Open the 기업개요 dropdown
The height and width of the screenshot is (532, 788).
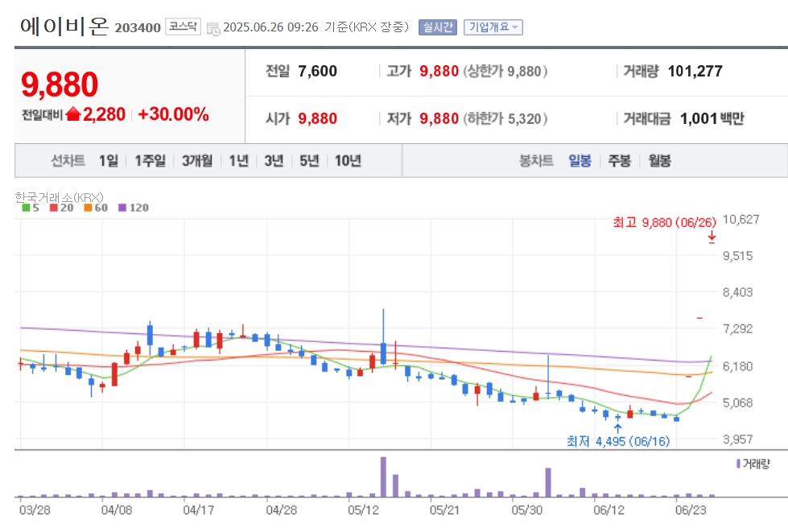pos(493,27)
